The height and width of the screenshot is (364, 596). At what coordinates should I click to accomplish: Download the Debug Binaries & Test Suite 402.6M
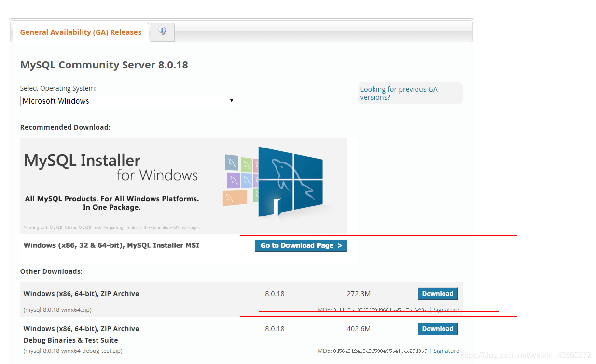point(438,329)
